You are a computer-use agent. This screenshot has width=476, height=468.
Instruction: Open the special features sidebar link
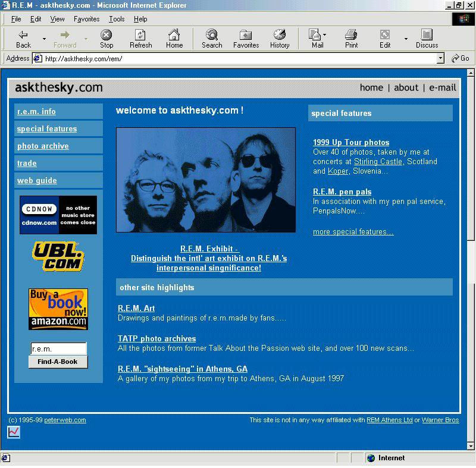click(x=47, y=128)
